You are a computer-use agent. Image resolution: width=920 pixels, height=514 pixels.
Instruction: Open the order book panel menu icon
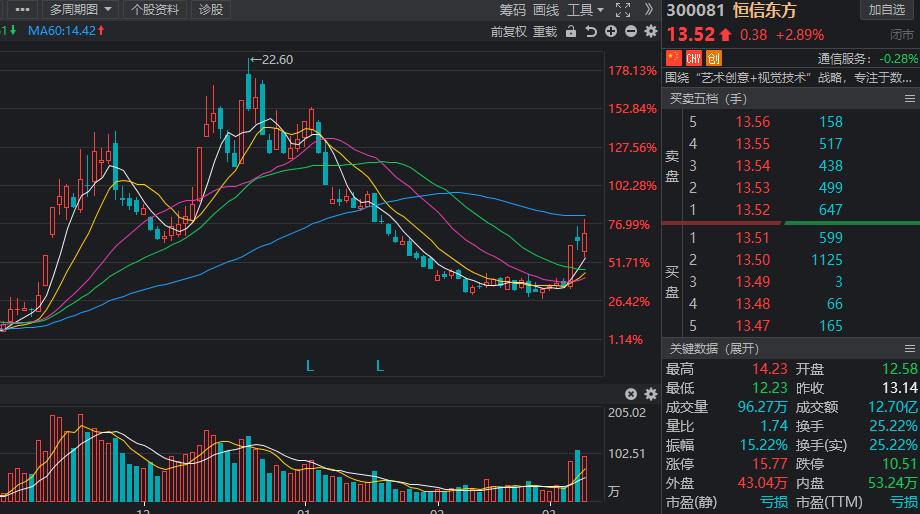point(910,98)
